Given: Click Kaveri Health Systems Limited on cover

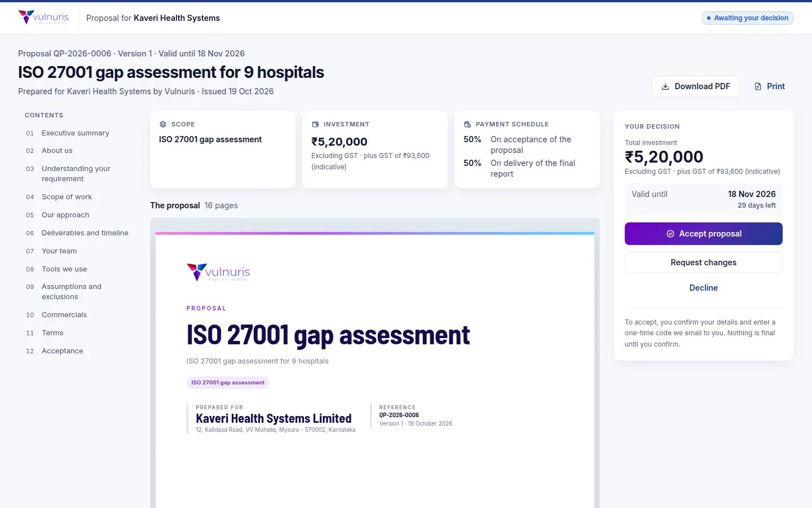Looking at the screenshot, I should click(273, 418).
